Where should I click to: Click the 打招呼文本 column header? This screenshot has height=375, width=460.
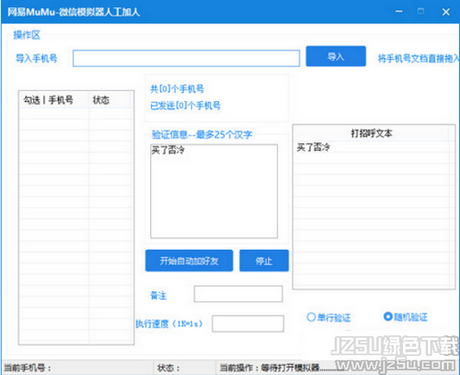pyautogui.click(x=371, y=134)
